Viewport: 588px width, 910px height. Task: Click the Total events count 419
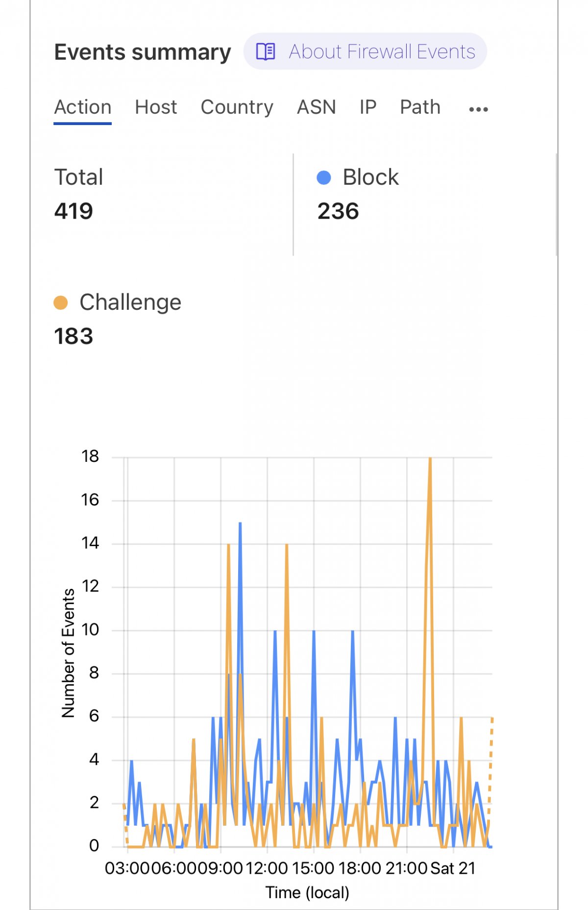(73, 211)
